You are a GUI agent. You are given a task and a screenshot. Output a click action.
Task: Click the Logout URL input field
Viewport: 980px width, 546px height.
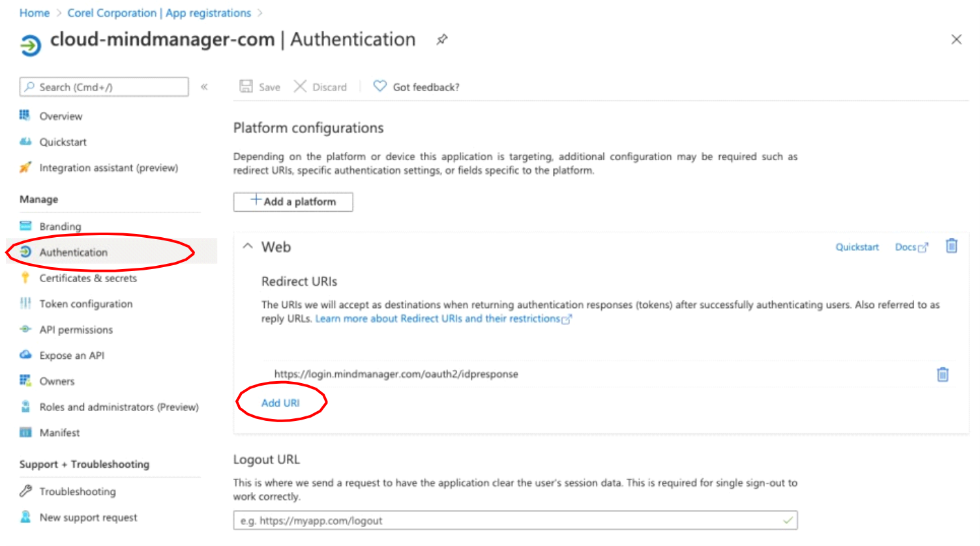point(515,520)
